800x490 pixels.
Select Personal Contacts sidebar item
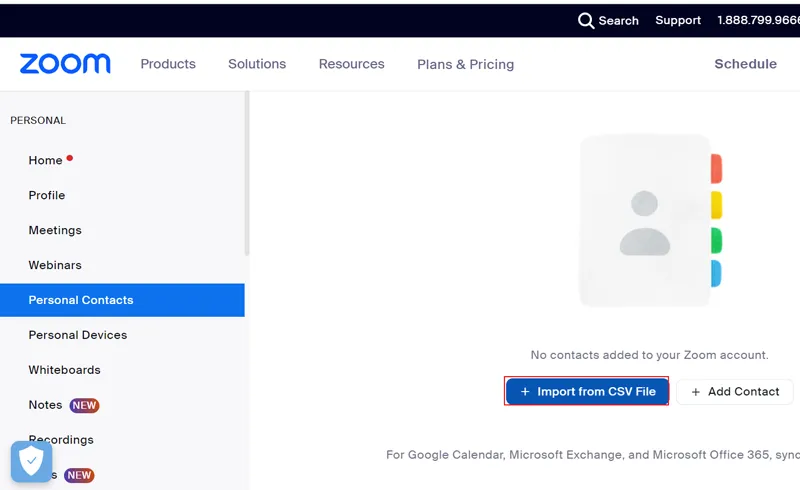coord(122,300)
